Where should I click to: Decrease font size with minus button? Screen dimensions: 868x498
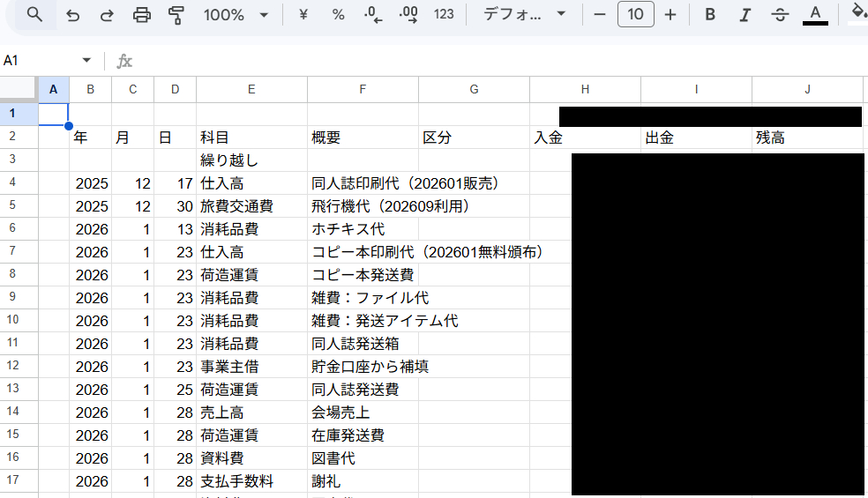600,15
